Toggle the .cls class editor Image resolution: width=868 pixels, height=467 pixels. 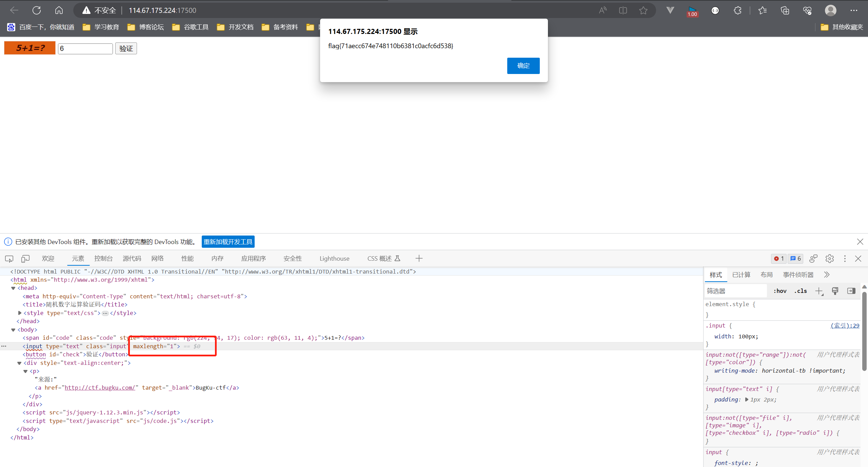[x=801, y=291]
